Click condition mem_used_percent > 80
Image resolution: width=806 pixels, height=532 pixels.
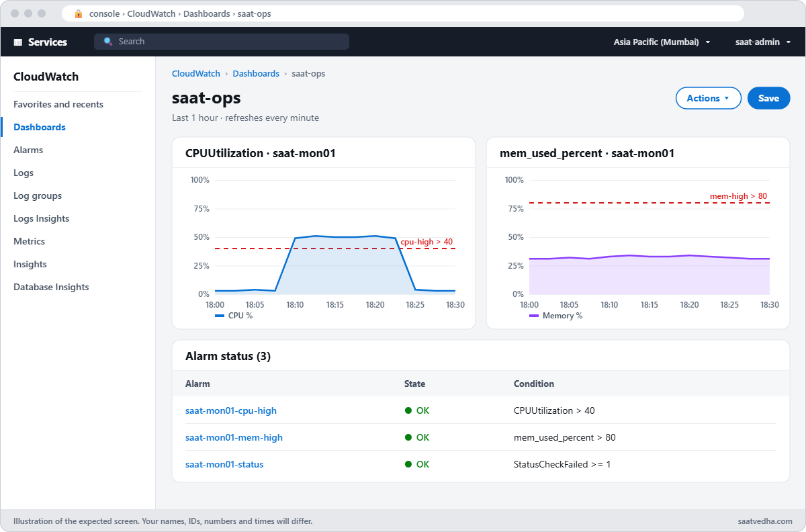tap(564, 437)
